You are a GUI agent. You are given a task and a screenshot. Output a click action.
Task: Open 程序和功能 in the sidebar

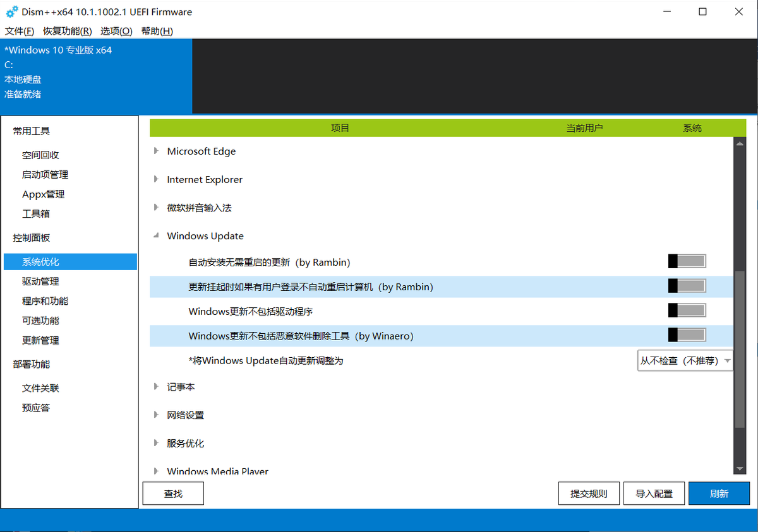coord(45,301)
